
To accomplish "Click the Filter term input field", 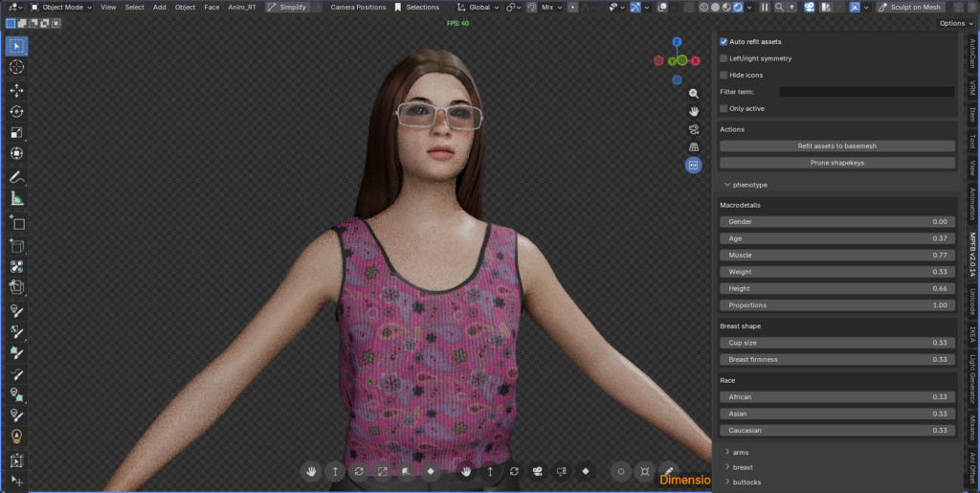I will pyautogui.click(x=866, y=92).
